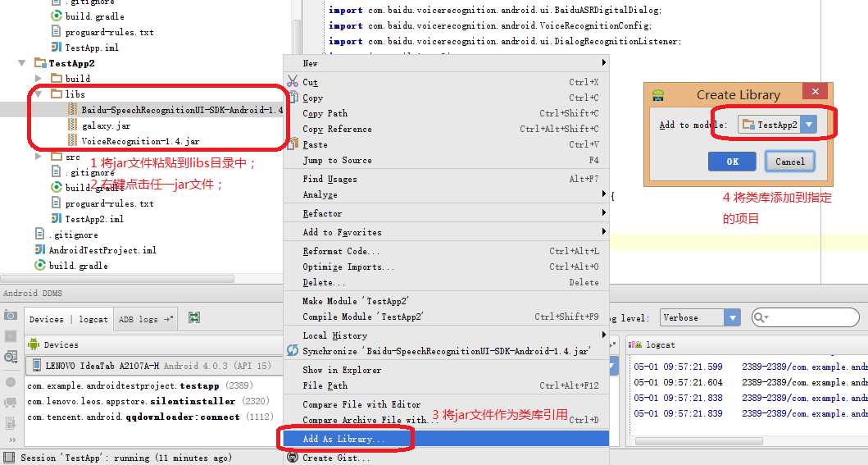Viewport: 868px width, 465px height.
Task: Click the green restart ADB sync icon
Action: pyautogui.click(x=193, y=317)
